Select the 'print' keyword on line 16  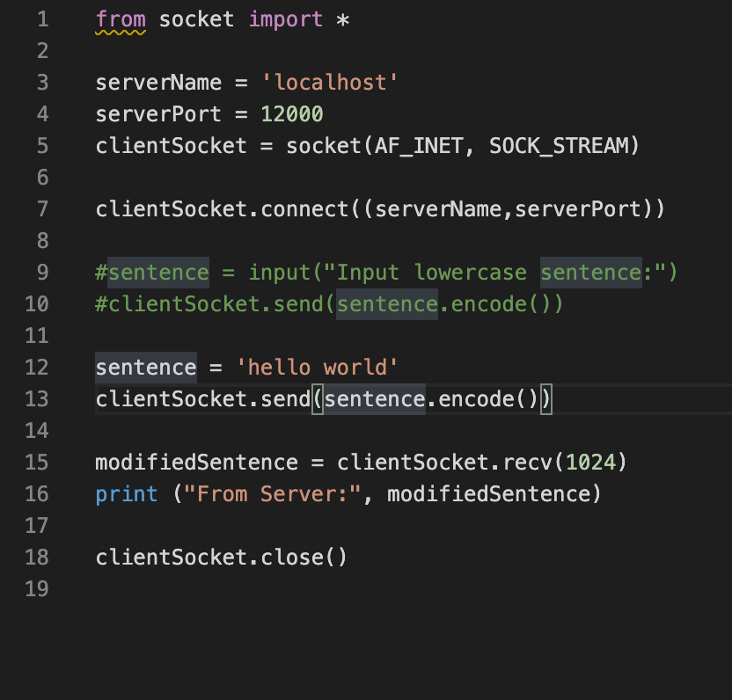click(125, 493)
